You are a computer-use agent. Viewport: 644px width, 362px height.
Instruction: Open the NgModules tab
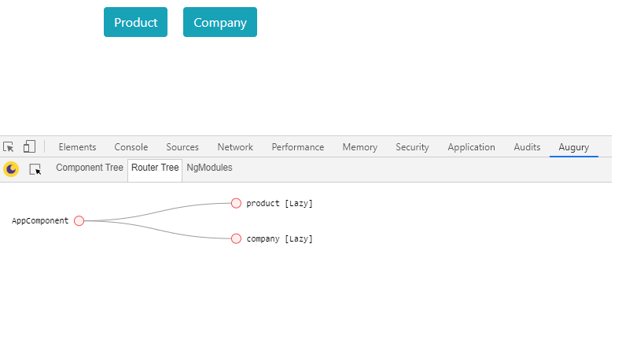pyautogui.click(x=209, y=168)
